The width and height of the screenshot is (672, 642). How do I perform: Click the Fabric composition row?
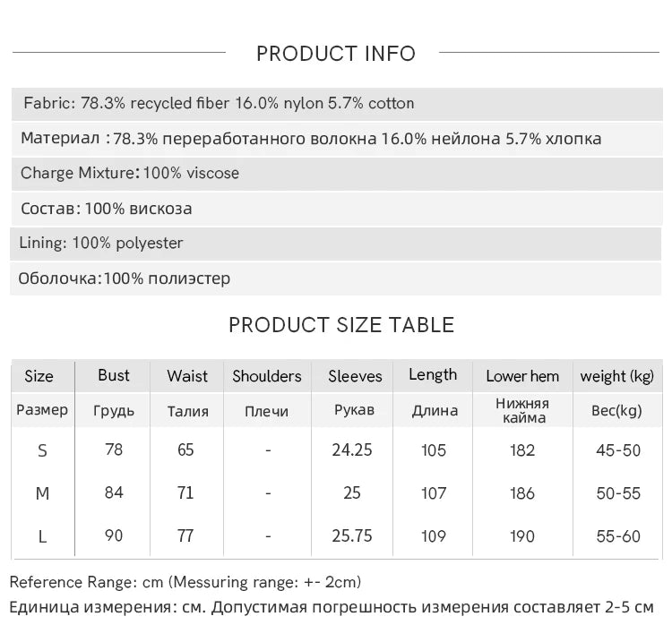pyautogui.click(x=220, y=103)
